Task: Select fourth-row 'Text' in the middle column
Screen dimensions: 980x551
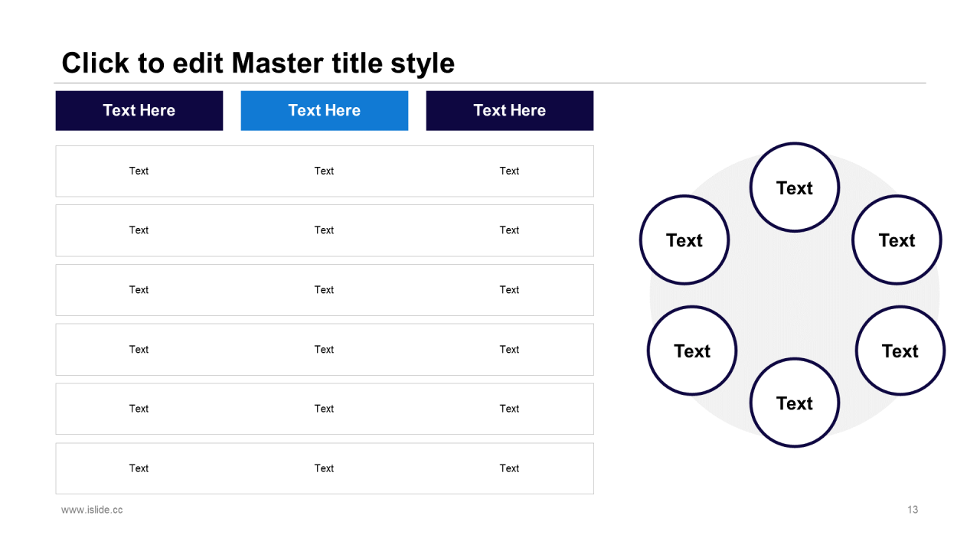Action: [324, 349]
